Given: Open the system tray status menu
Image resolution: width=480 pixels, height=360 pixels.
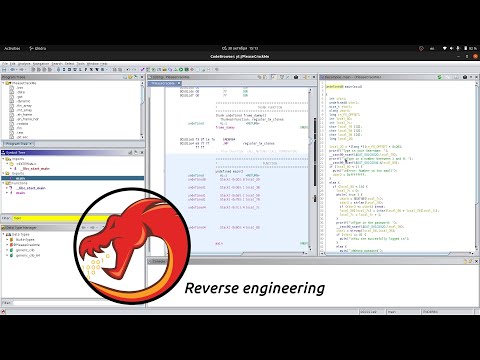Looking at the screenshot, I should 460,48.
